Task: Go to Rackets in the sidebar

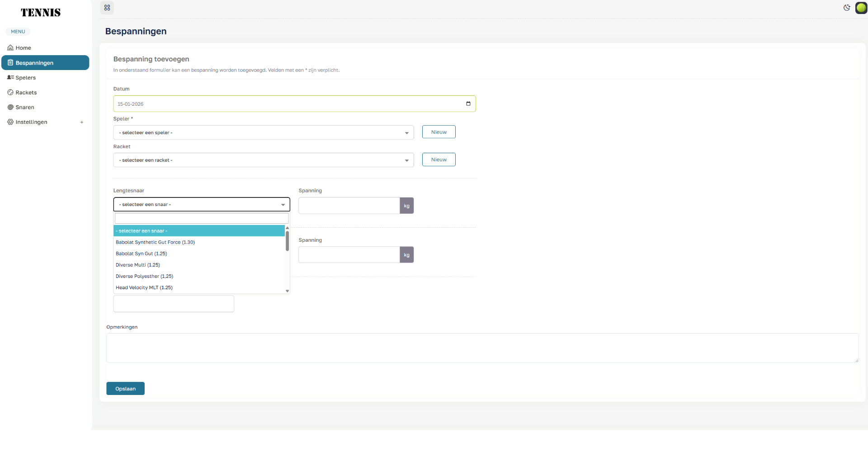Action: tap(26, 93)
